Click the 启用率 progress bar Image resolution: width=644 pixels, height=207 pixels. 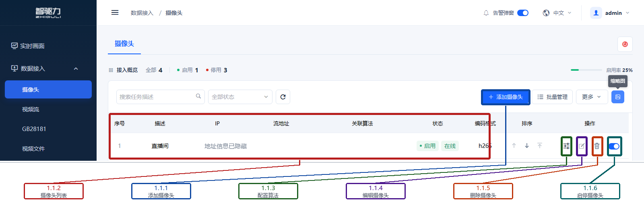pyautogui.click(x=586, y=70)
